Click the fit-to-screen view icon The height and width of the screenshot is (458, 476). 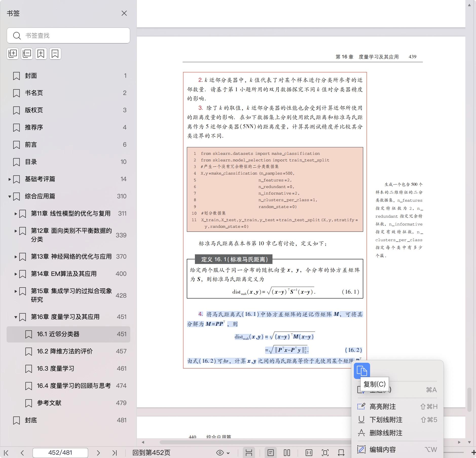click(x=325, y=453)
